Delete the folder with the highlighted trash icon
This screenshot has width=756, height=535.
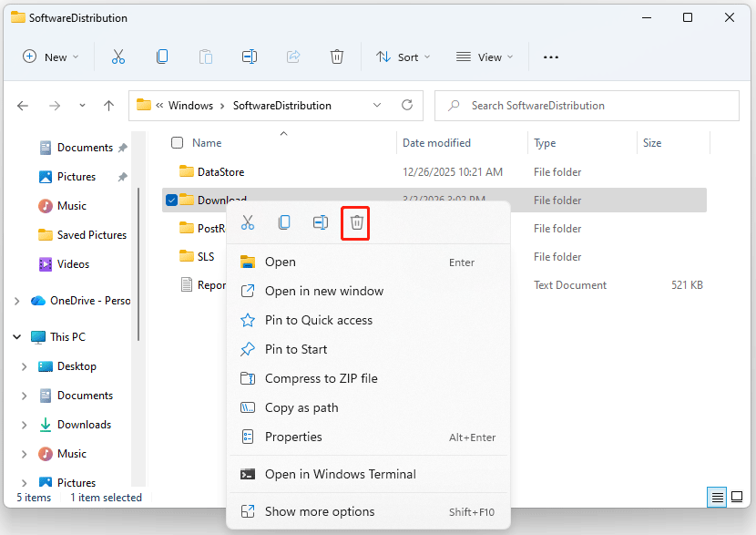355,222
